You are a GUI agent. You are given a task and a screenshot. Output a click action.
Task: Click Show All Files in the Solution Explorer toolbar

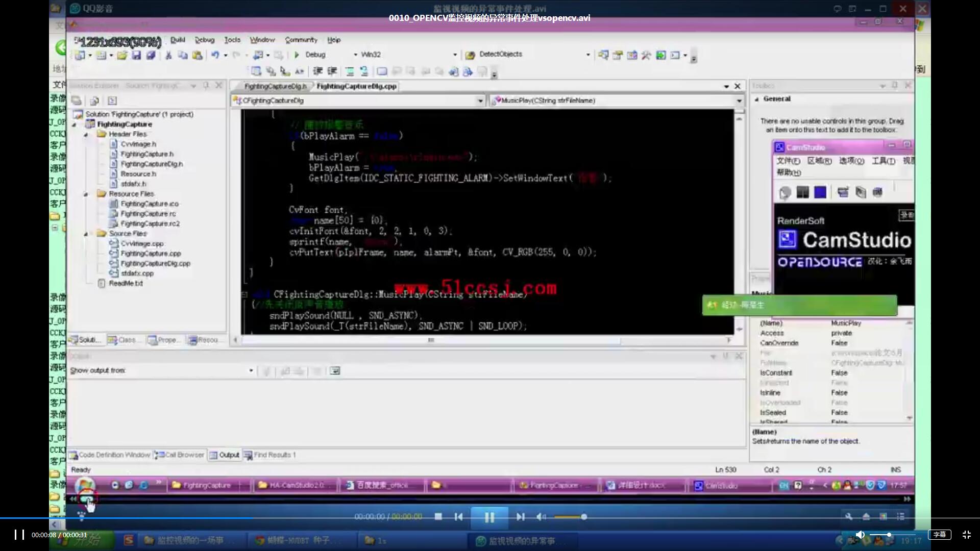(94, 101)
